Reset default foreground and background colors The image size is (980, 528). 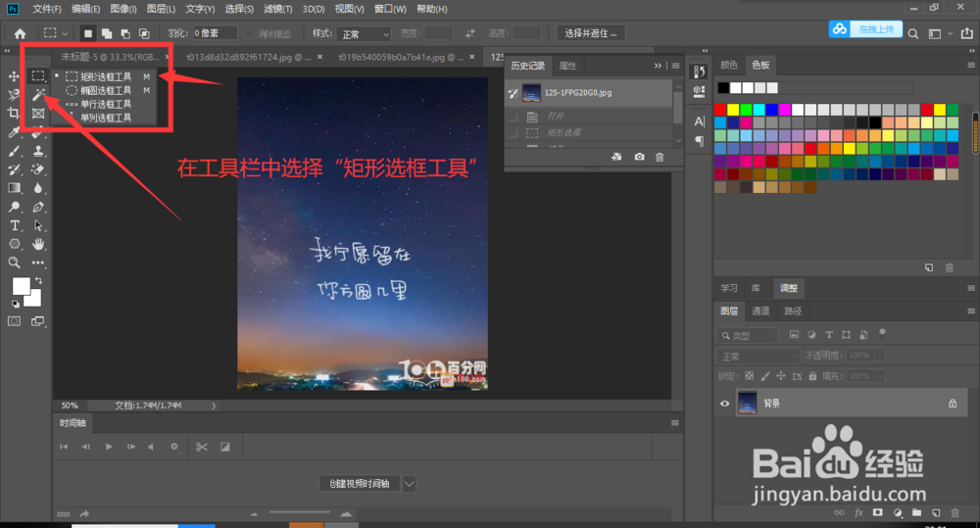15,305
